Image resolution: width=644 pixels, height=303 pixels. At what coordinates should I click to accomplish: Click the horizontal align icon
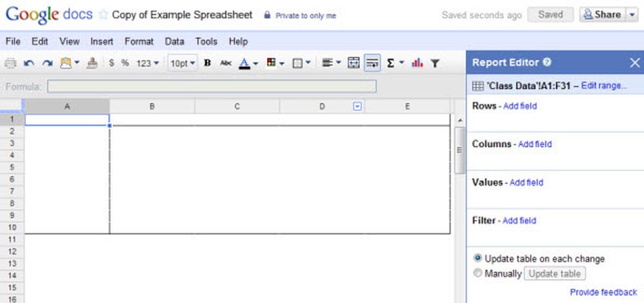(x=327, y=63)
